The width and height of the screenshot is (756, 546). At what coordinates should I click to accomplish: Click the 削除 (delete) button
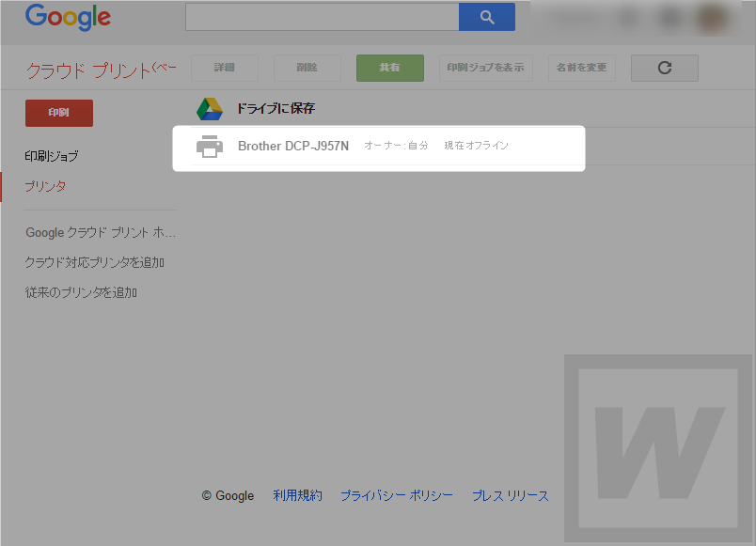point(307,68)
